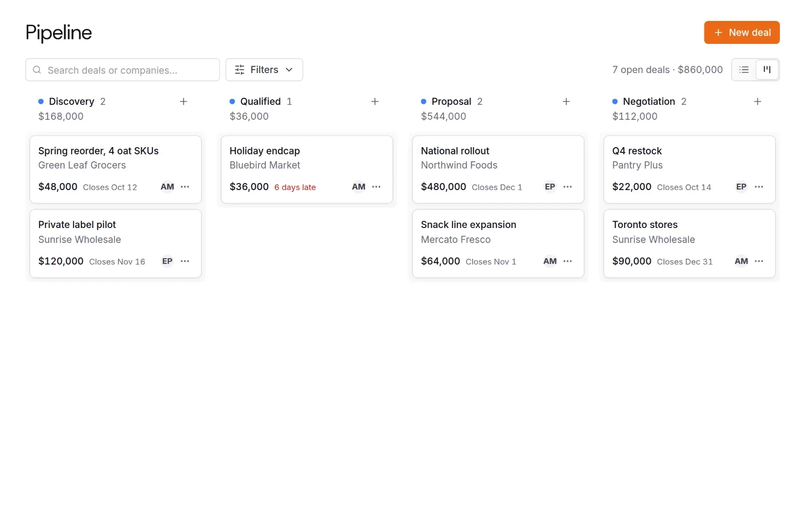This screenshot has height=532, width=812.
Task: Open the Snack line expansion deal
Action: pyautogui.click(x=498, y=244)
